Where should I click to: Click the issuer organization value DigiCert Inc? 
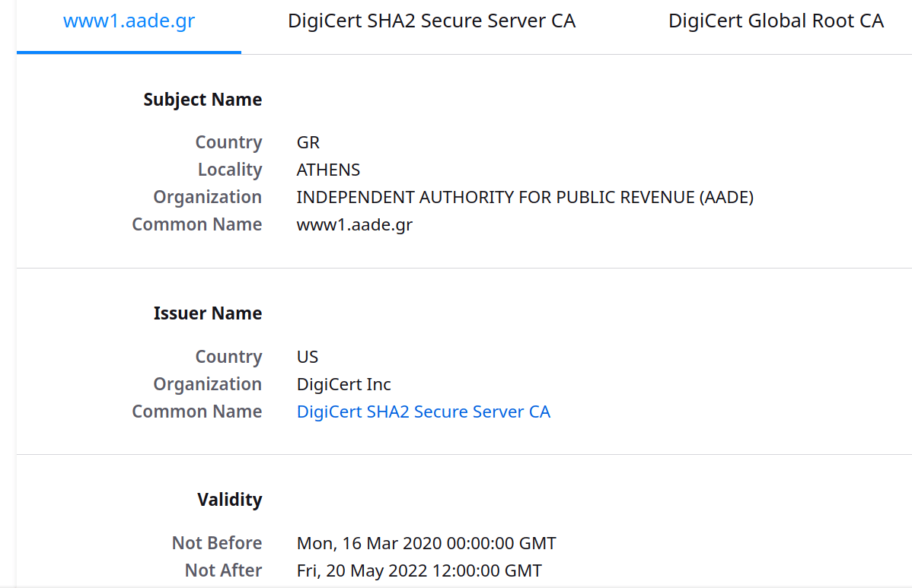click(343, 384)
